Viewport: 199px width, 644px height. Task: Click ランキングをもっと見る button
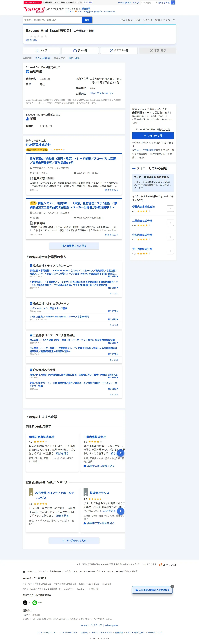[74, 541]
